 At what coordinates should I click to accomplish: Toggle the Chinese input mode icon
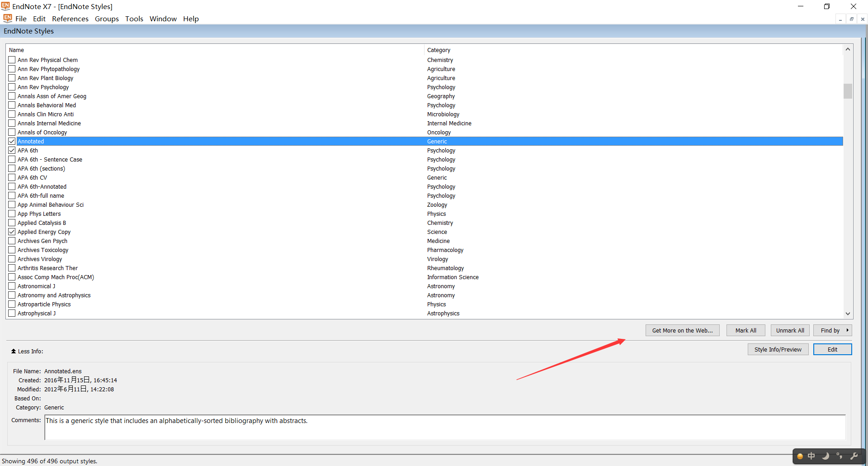tap(811, 456)
